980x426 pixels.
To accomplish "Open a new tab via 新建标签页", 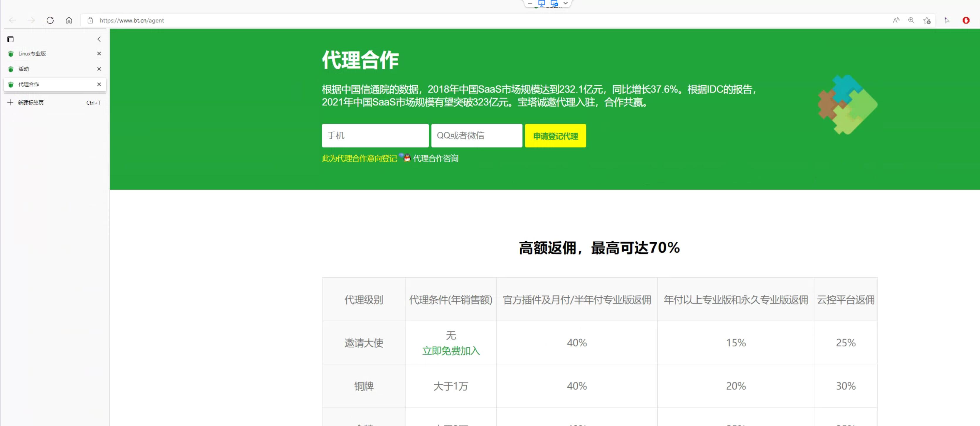I will pos(54,103).
